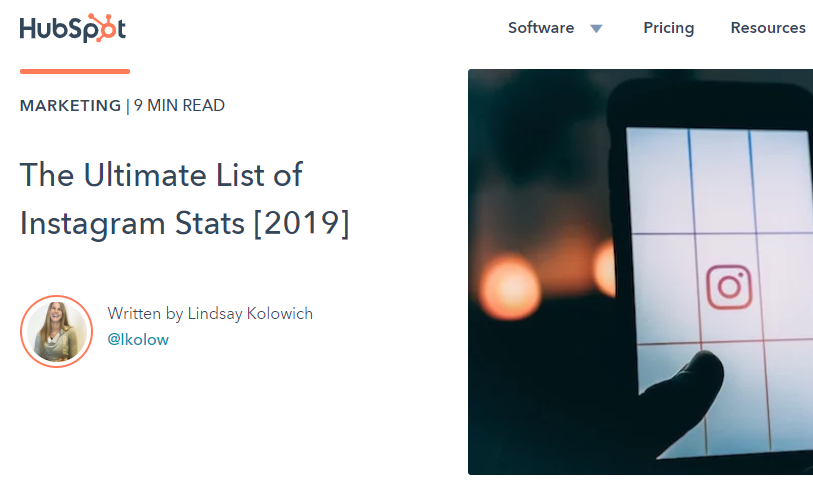Image resolution: width=813 pixels, height=492 pixels.
Task: Click the Instagram camera icon in the photo
Action: point(729,286)
